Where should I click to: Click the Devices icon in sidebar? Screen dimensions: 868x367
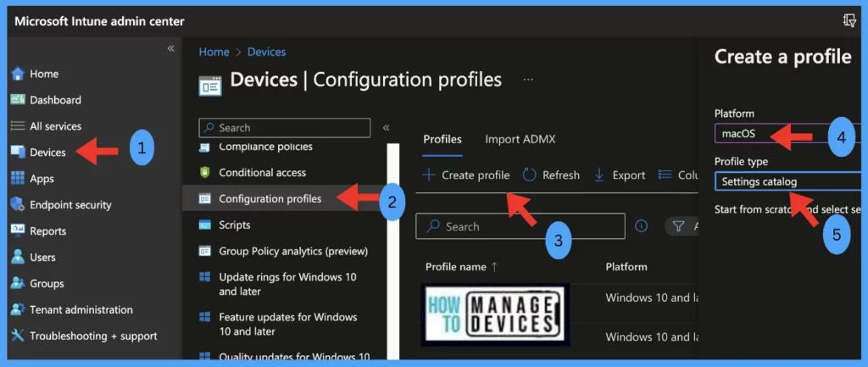point(18,153)
